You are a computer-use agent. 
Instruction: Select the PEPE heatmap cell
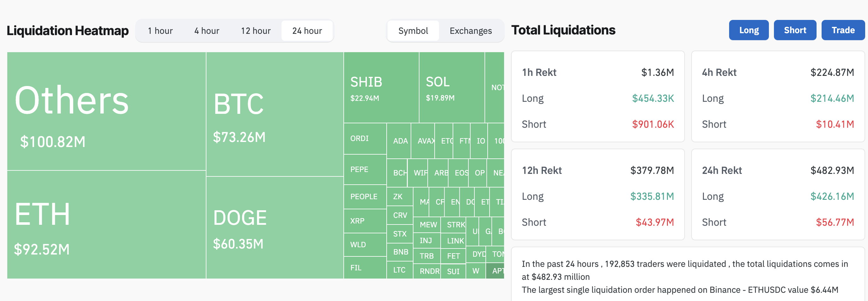pyautogui.click(x=365, y=169)
